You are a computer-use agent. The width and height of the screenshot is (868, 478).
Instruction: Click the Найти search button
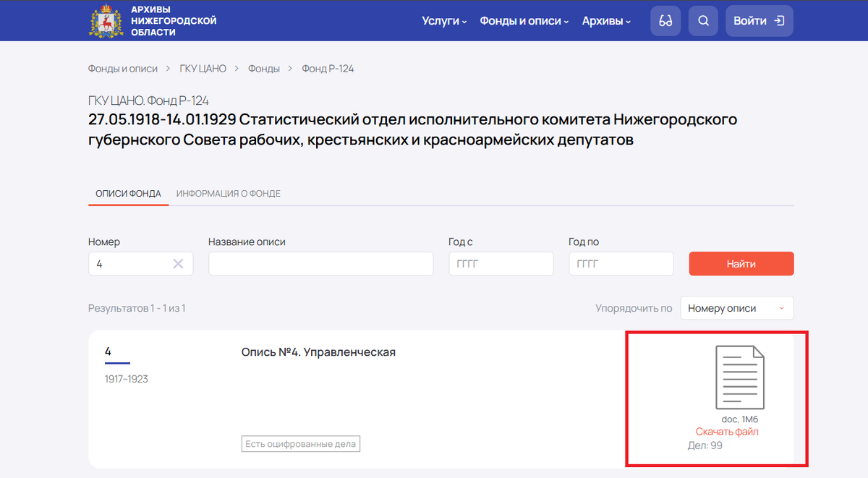(741, 263)
